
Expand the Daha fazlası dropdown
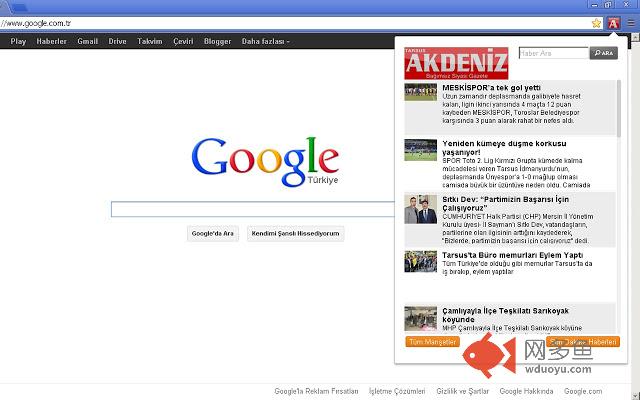coord(265,41)
